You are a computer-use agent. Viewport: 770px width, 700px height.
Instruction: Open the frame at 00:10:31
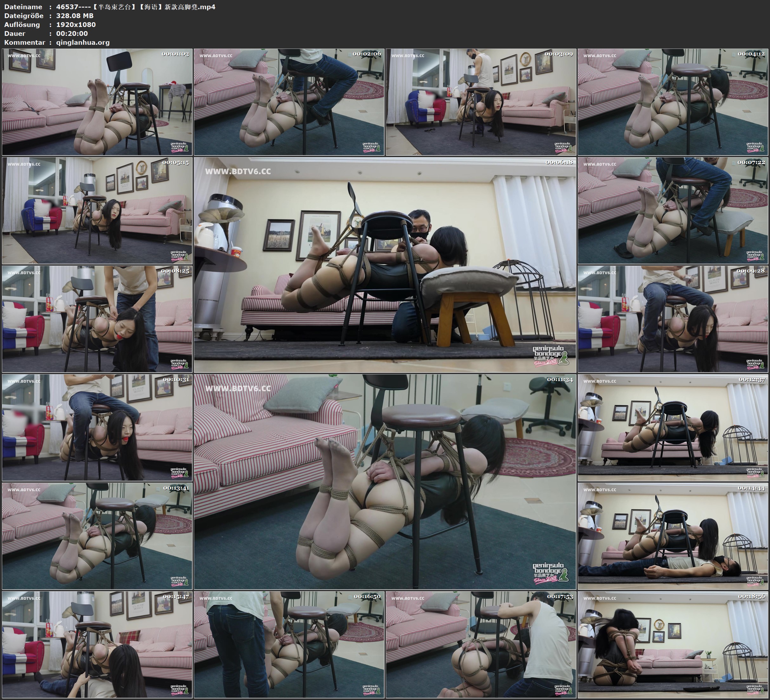97,427
